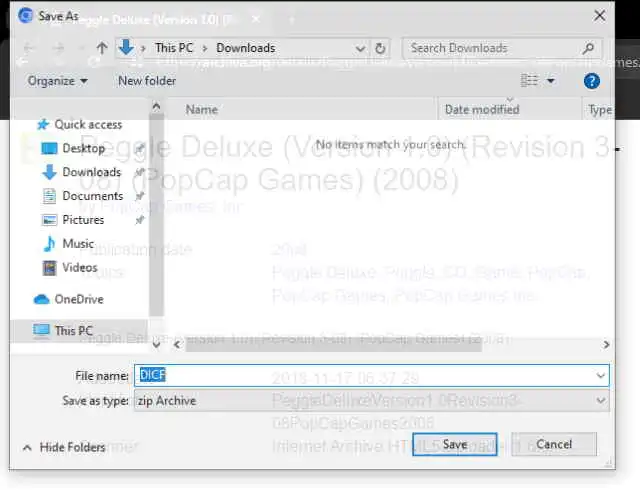Screen dimensions: 640x492
Task: Select Quick access in navigation pane
Action: tap(80, 124)
